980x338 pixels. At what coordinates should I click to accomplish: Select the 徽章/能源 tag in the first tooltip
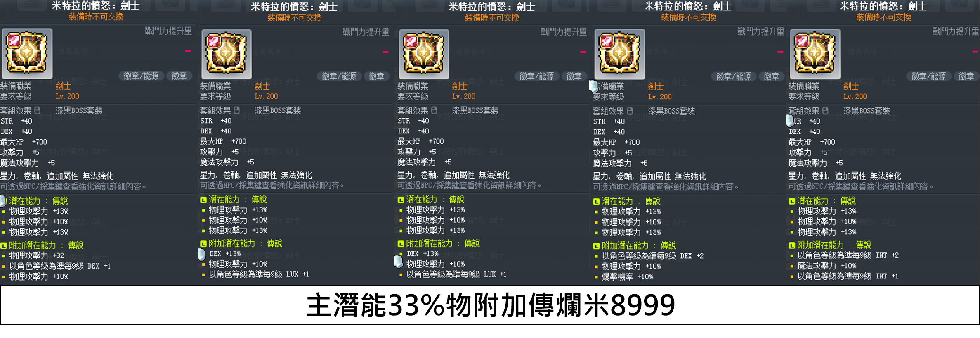(141, 76)
